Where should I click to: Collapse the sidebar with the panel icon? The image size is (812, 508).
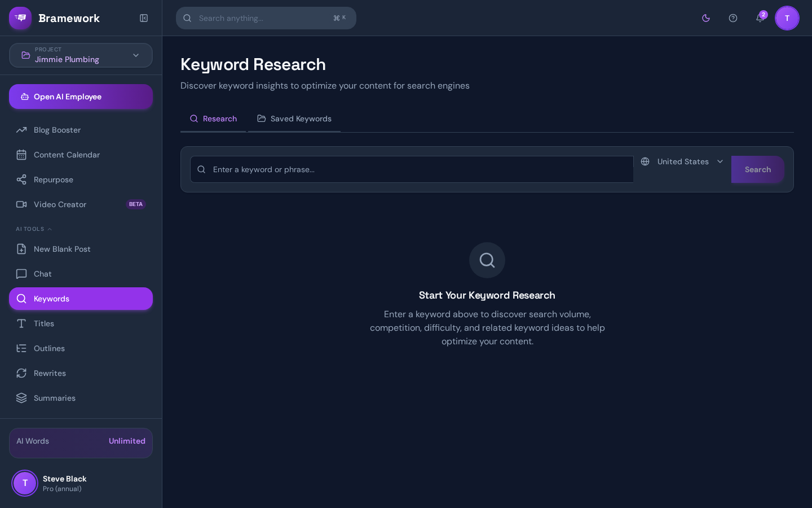(x=144, y=18)
